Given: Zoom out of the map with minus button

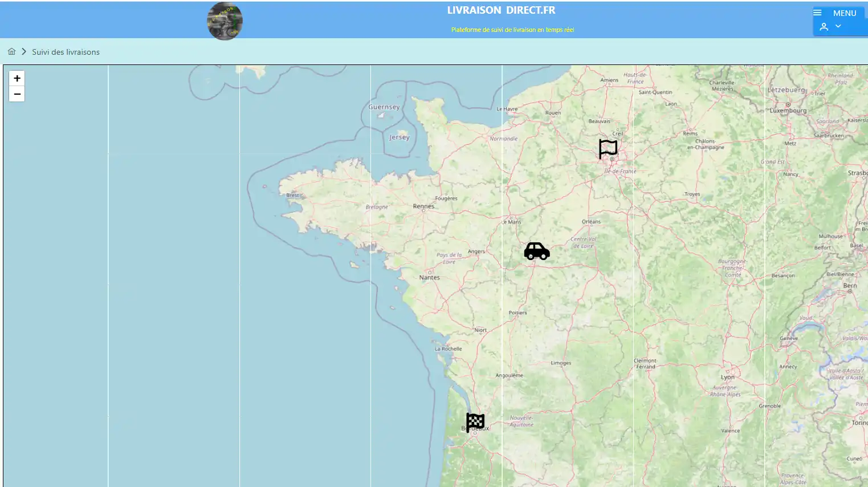Looking at the screenshot, I should (17, 94).
